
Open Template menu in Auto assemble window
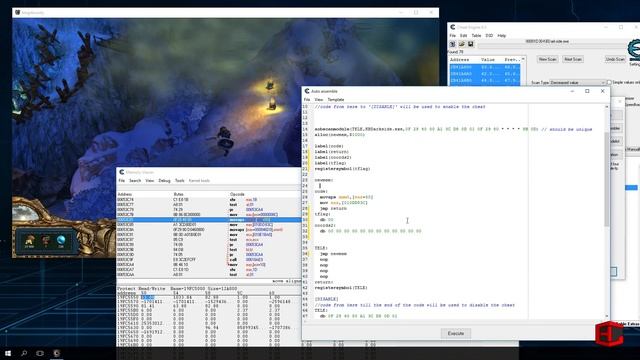point(336,100)
